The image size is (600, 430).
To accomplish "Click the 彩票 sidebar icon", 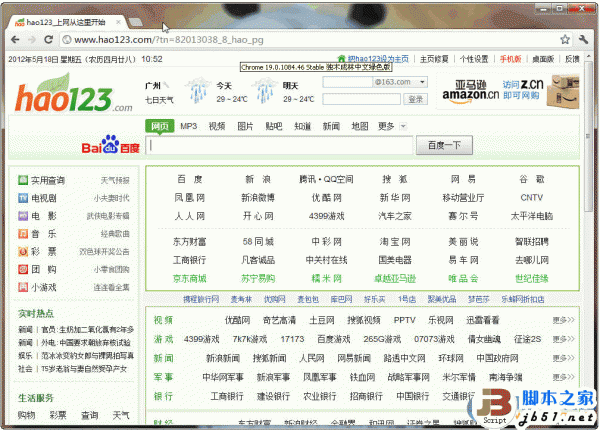I will tap(23, 251).
